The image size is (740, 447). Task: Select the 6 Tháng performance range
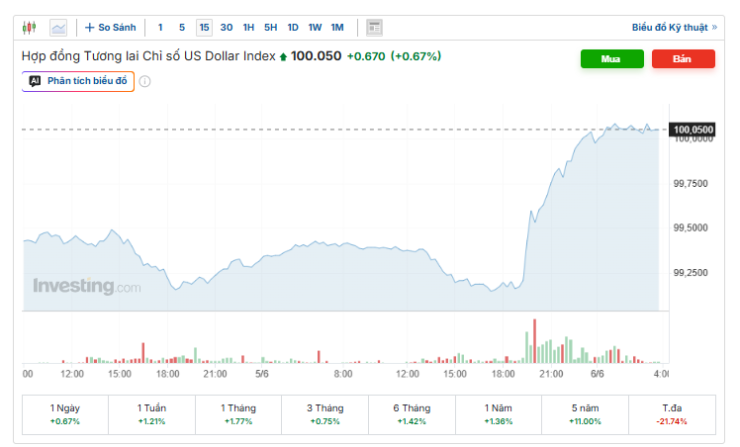(x=412, y=414)
